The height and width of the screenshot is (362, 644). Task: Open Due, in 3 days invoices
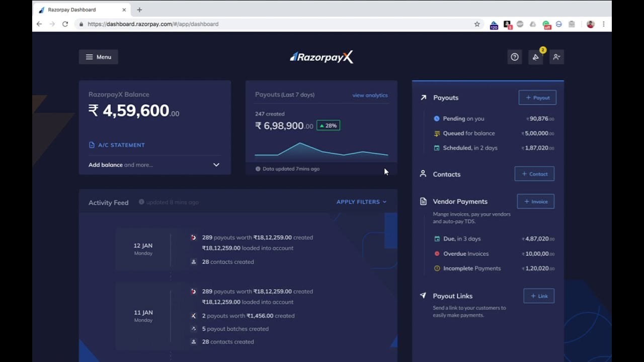[494, 239]
